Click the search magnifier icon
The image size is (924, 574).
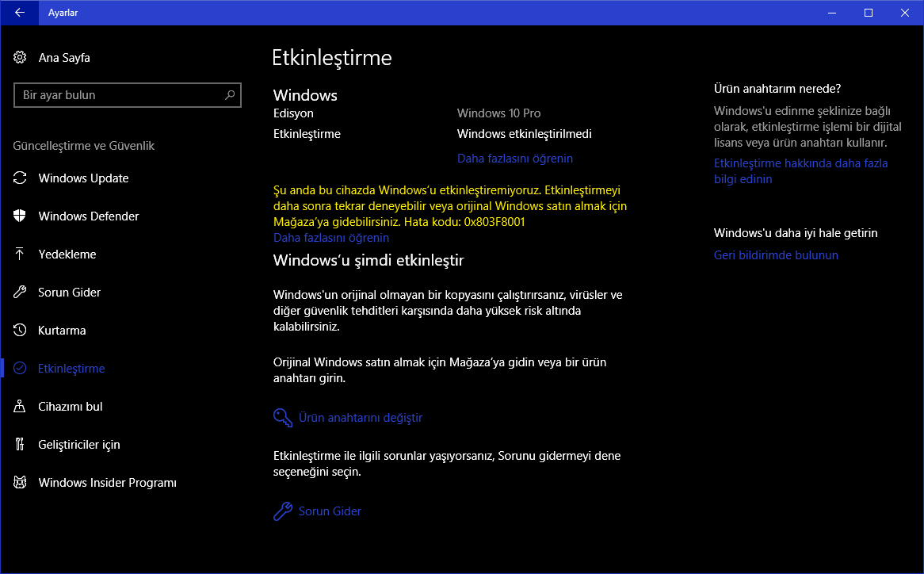230,95
